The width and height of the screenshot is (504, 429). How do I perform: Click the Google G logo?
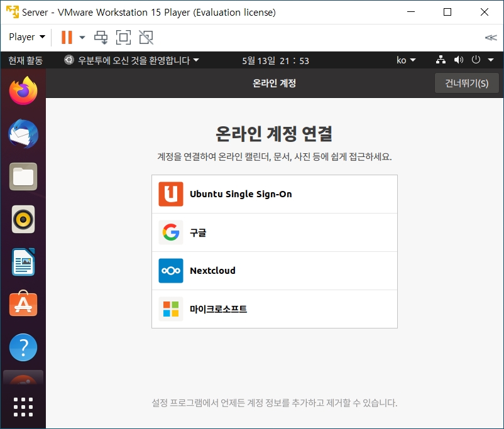tap(171, 232)
